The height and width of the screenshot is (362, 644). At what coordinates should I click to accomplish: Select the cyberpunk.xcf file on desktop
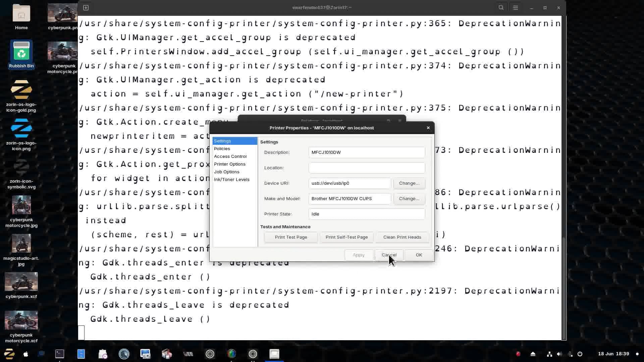point(21,286)
